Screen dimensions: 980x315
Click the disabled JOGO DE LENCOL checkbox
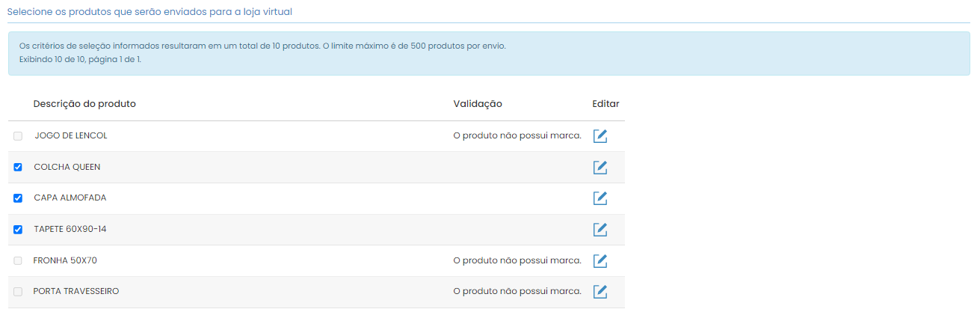tap(18, 136)
